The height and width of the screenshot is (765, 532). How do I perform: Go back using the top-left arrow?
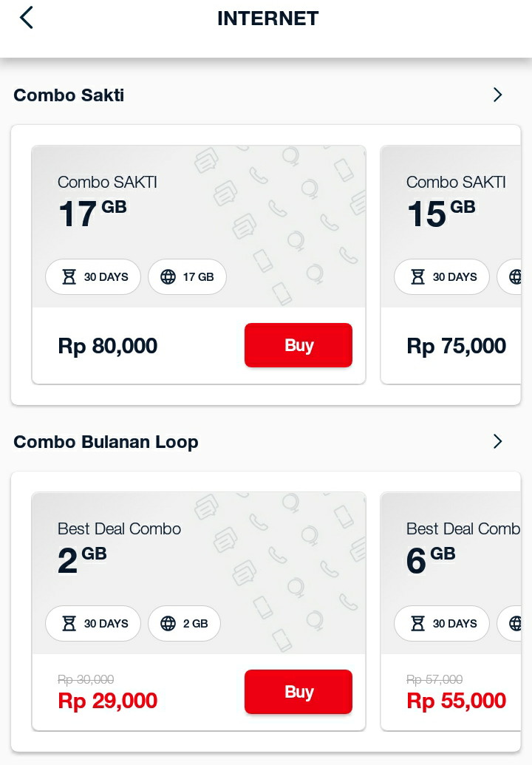27,18
